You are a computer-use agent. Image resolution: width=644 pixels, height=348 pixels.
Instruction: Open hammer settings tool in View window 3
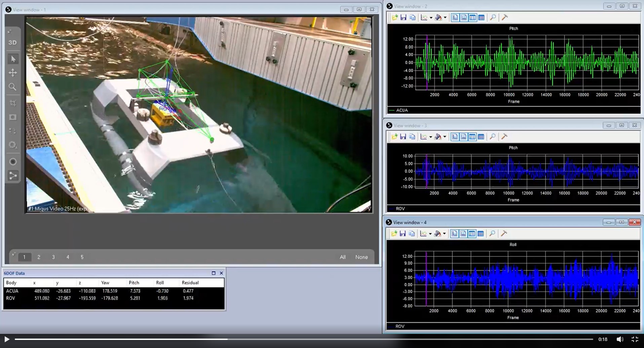click(x=504, y=137)
